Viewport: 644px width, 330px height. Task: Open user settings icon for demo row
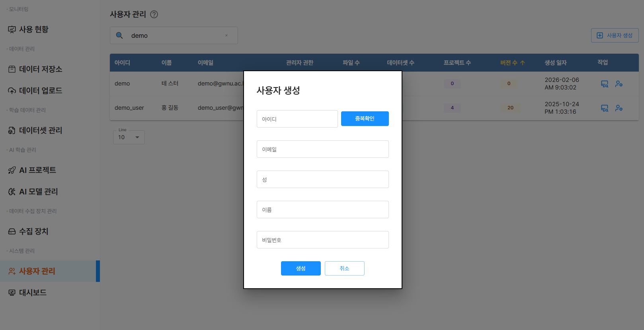pos(619,84)
